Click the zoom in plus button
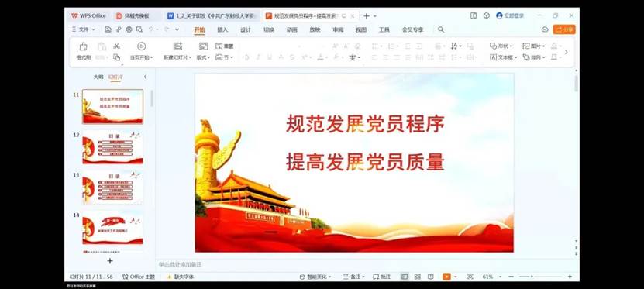 coord(570,277)
